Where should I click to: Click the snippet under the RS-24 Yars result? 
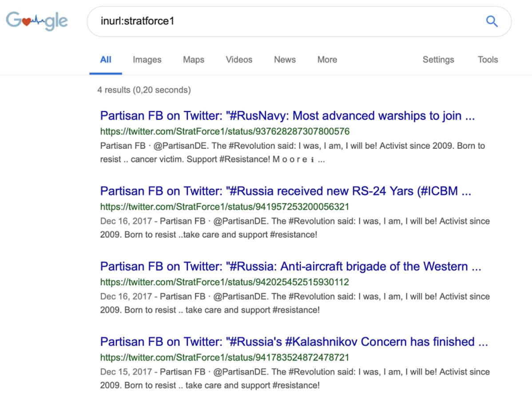tap(295, 228)
